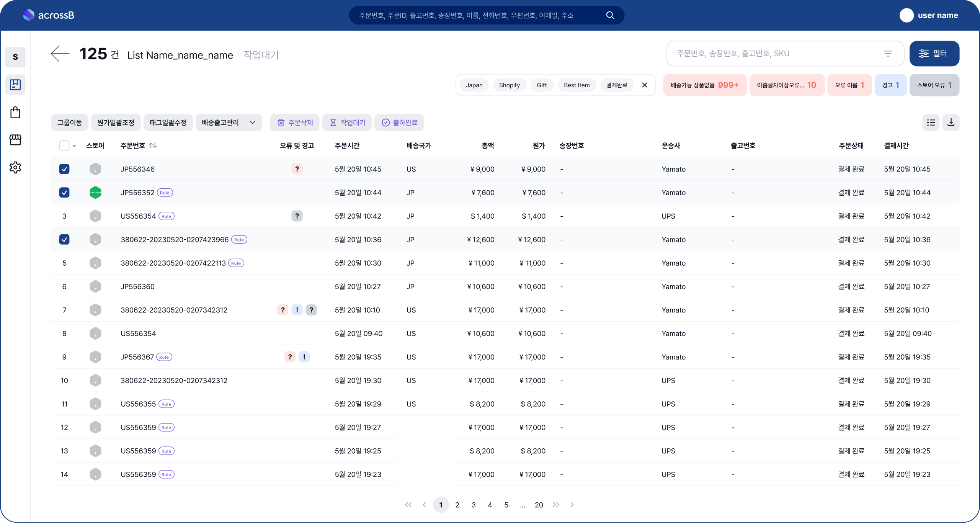The height and width of the screenshot is (523, 980).
Task: Toggle the select-all checkbox in table header
Action: click(64, 145)
